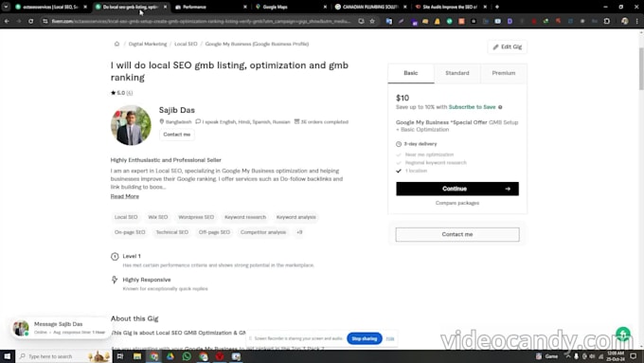Select the Keyword research skill tag
644x363 pixels.
[x=244, y=217]
